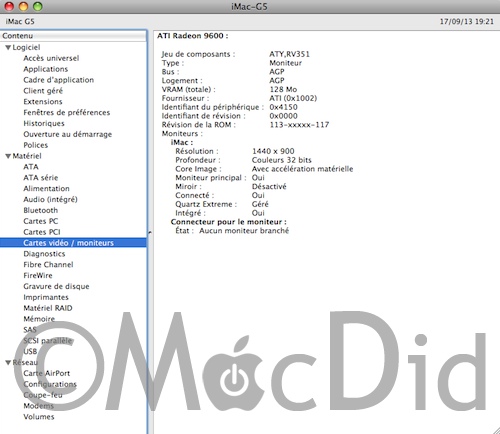Click the sidebar pane divider handle
Screen dimensions: 500x434
click(x=150, y=232)
